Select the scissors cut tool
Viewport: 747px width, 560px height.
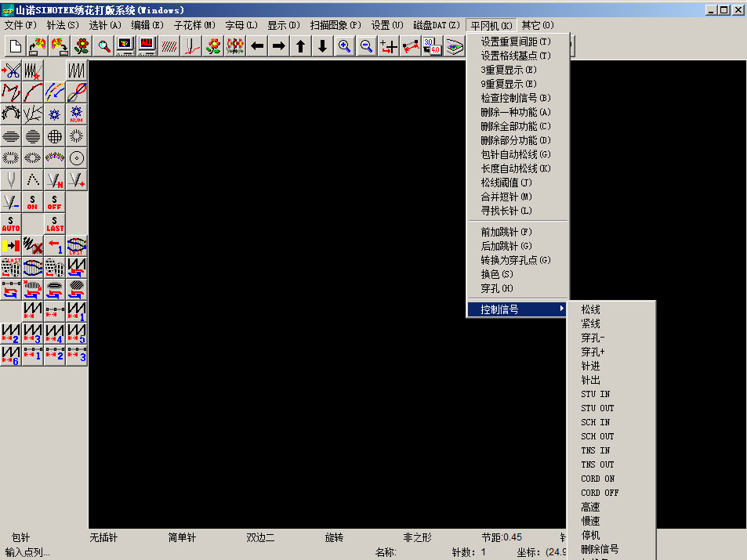pyautogui.click(x=11, y=70)
